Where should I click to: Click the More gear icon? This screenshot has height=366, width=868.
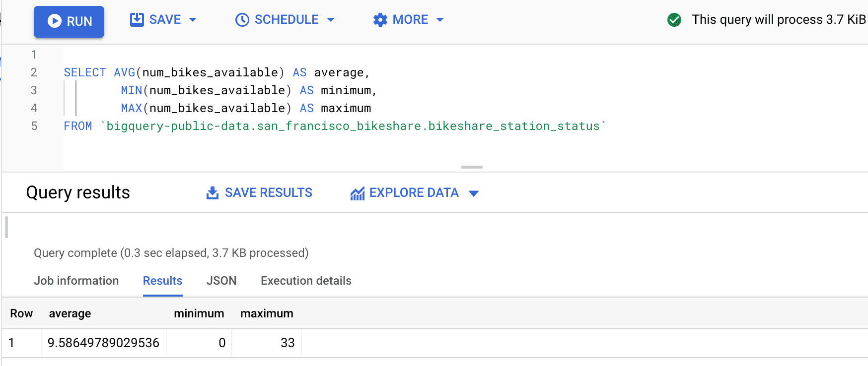point(380,20)
